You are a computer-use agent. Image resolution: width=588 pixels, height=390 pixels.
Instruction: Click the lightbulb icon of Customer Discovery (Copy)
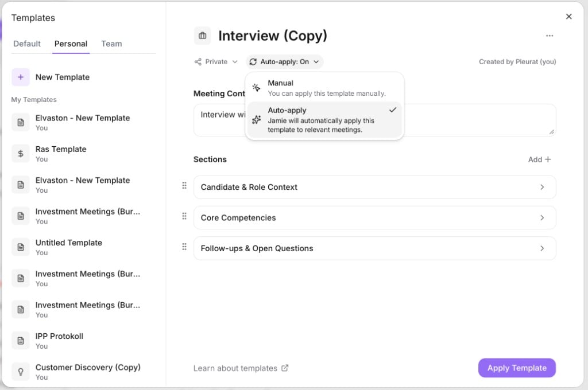(21, 372)
